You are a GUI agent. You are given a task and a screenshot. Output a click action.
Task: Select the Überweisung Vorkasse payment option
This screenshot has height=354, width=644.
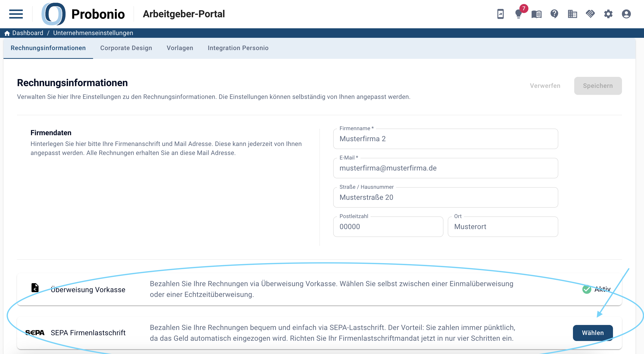[319, 289]
